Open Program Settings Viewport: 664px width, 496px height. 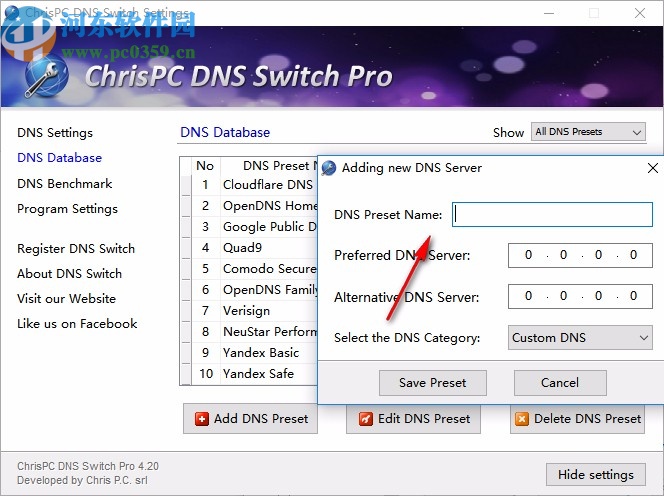[67, 209]
